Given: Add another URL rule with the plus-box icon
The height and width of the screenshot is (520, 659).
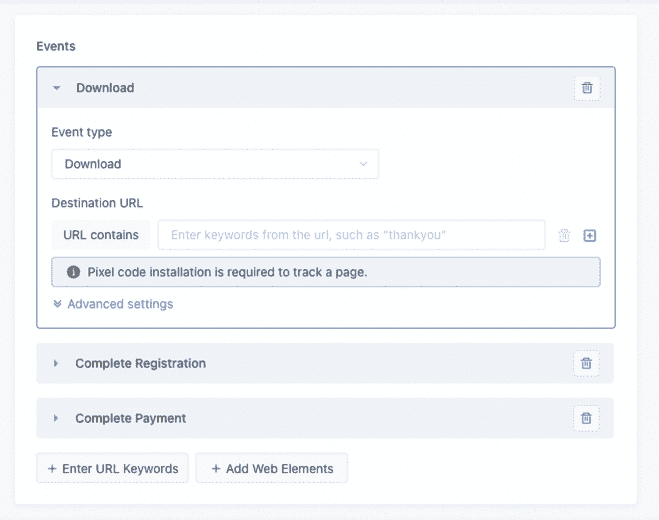Looking at the screenshot, I should 590,236.
